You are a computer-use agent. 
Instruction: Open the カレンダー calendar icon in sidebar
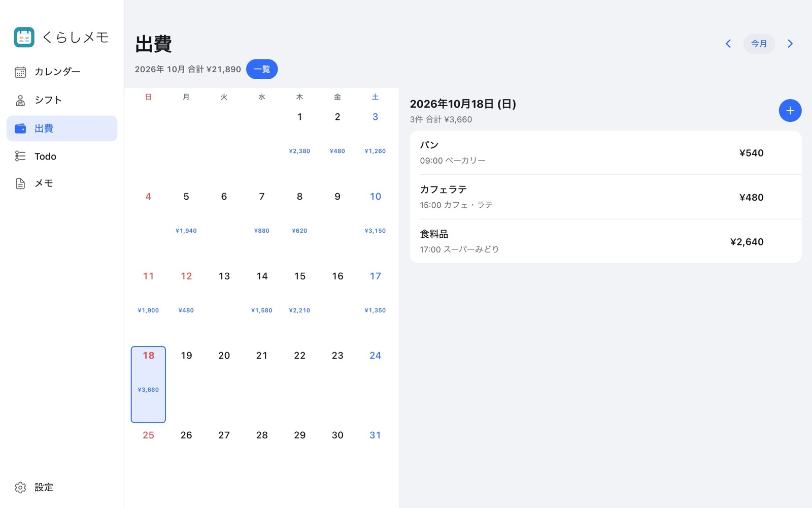point(20,72)
